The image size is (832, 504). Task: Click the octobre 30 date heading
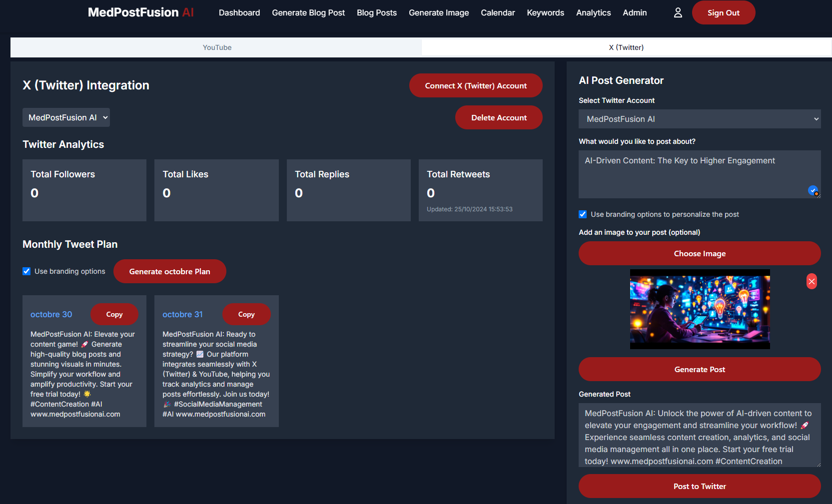(x=51, y=314)
